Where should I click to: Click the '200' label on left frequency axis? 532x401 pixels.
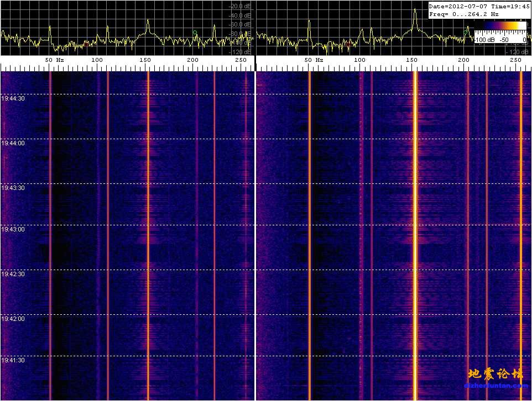[x=192, y=60]
